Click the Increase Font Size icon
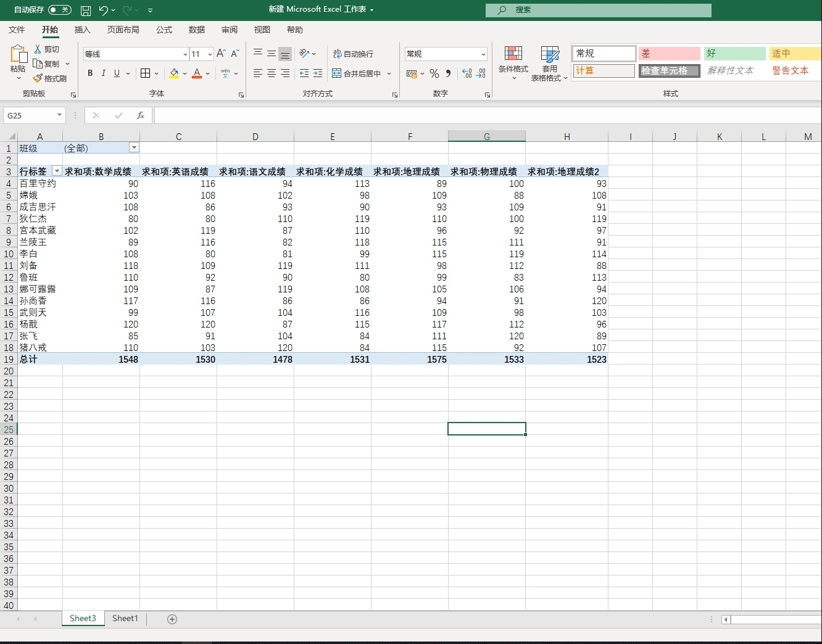 [x=221, y=54]
